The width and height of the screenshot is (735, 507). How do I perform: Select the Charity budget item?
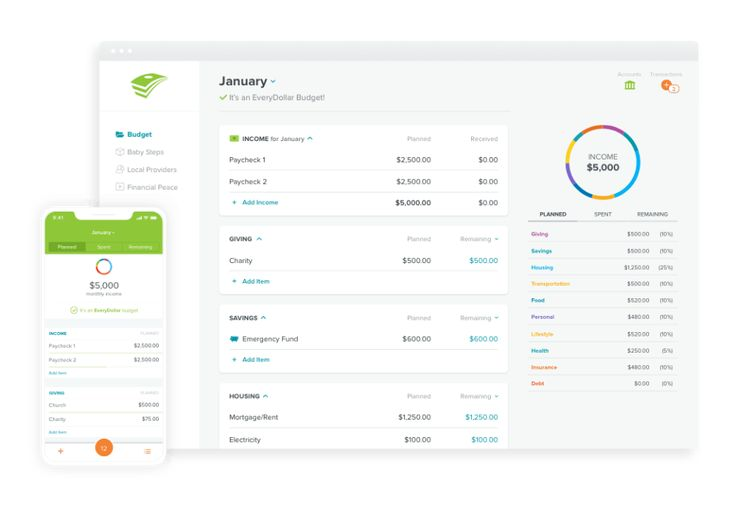coord(240,261)
